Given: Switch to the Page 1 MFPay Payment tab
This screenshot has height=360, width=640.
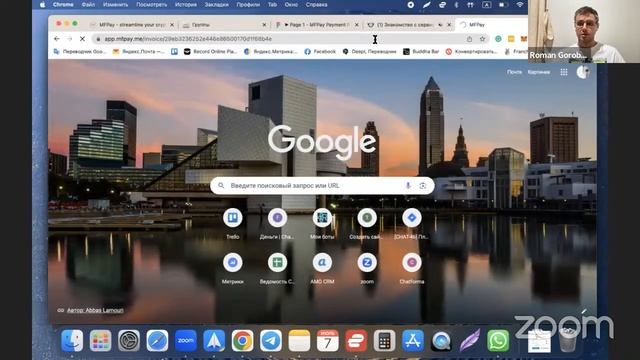Looking at the screenshot, I should (x=316, y=25).
